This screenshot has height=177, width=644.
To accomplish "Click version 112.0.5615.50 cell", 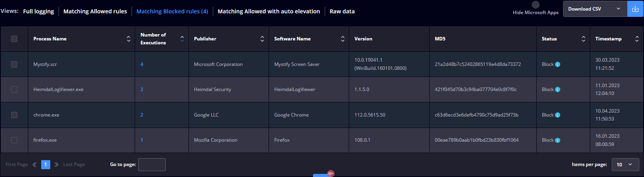I will pos(370,115).
